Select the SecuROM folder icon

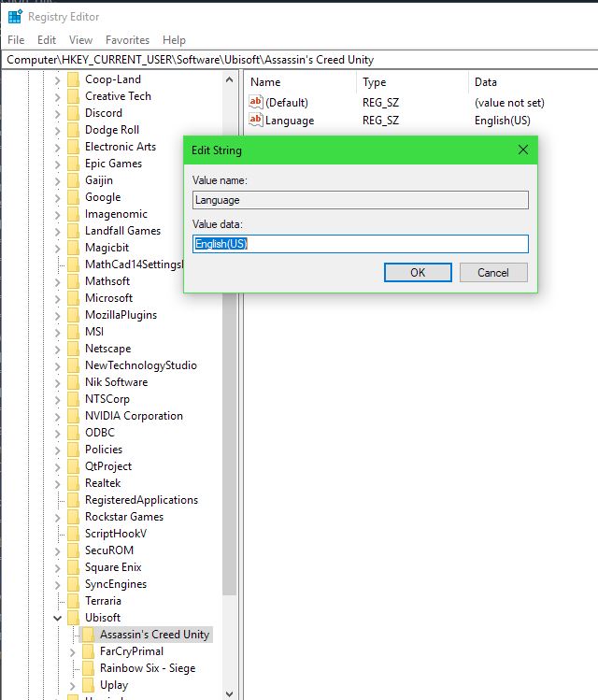pyautogui.click(x=73, y=550)
